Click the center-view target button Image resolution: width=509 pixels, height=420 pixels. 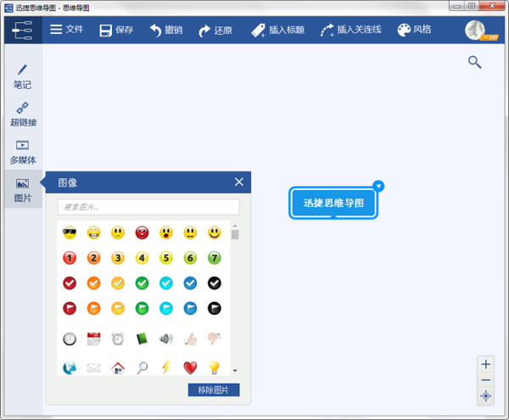485,396
